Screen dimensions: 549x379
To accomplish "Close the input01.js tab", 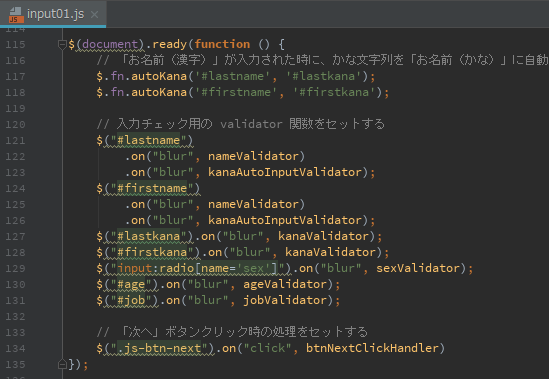I will coord(94,14).
